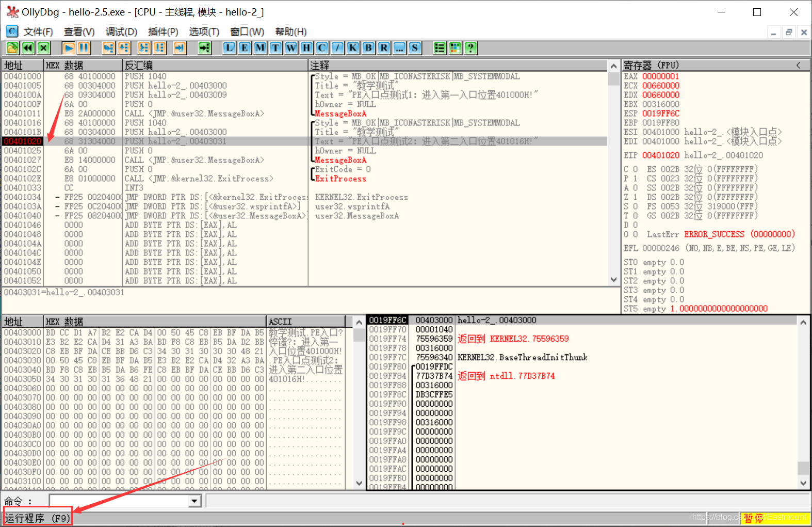Image resolution: width=812 pixels, height=527 pixels.
Task: Select the Z flag value in registers
Action: coord(636,197)
